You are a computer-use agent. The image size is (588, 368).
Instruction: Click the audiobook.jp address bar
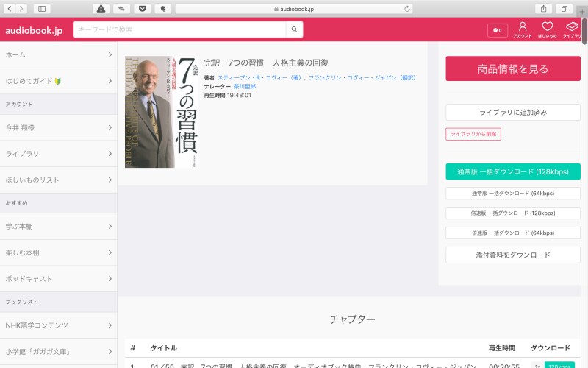(x=294, y=9)
